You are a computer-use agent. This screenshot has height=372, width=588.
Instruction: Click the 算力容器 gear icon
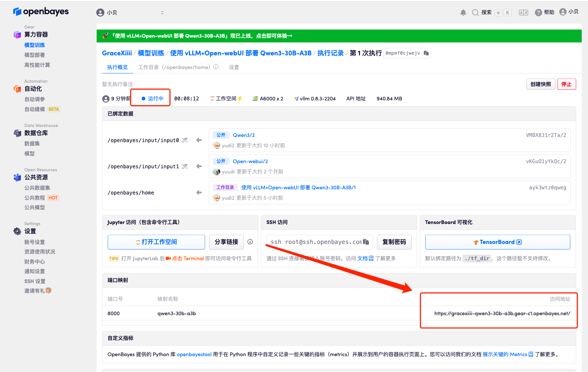point(17,35)
